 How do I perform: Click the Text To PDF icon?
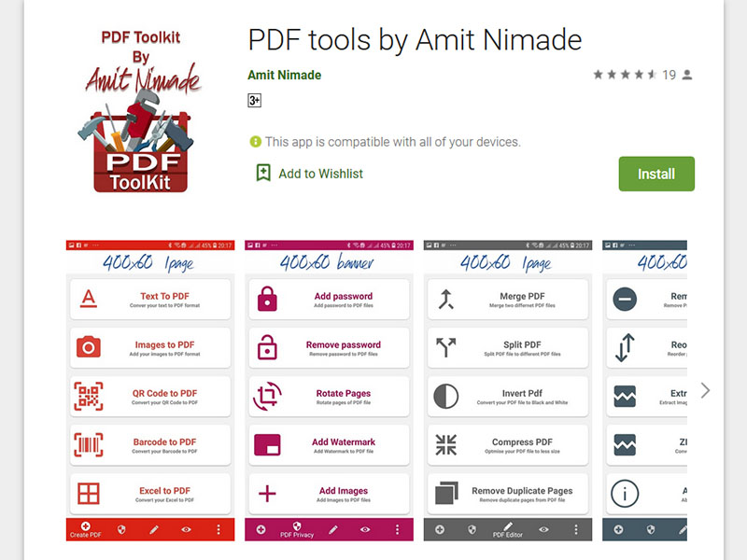pyautogui.click(x=89, y=299)
